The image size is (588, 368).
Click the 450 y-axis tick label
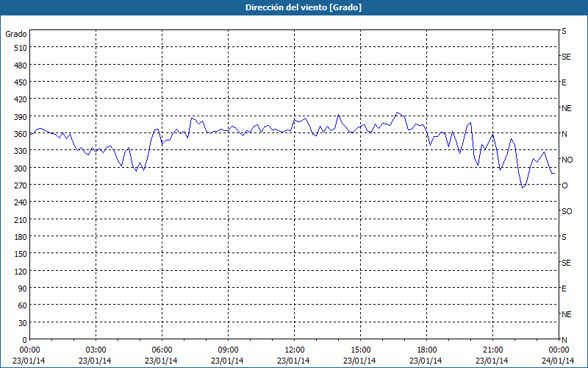pos(21,82)
